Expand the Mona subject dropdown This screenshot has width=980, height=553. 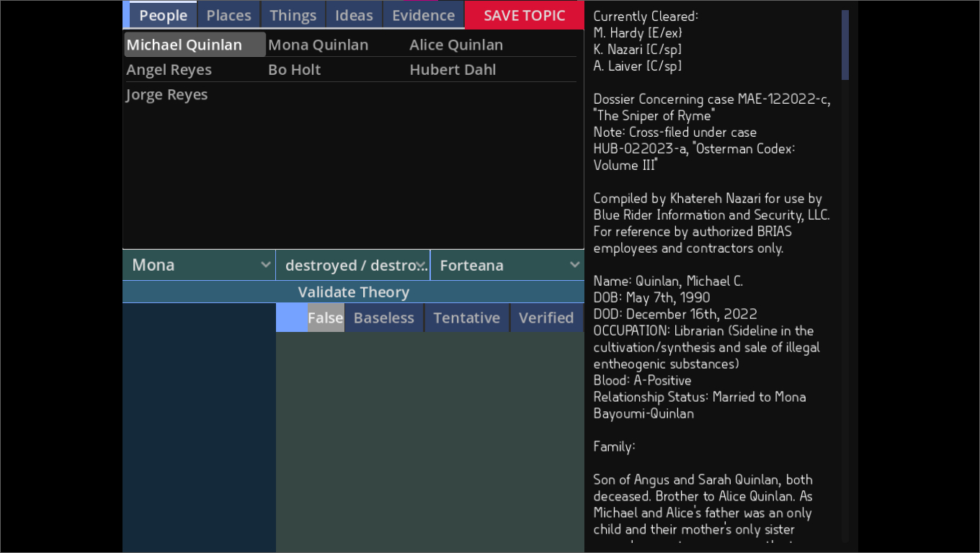tap(199, 265)
